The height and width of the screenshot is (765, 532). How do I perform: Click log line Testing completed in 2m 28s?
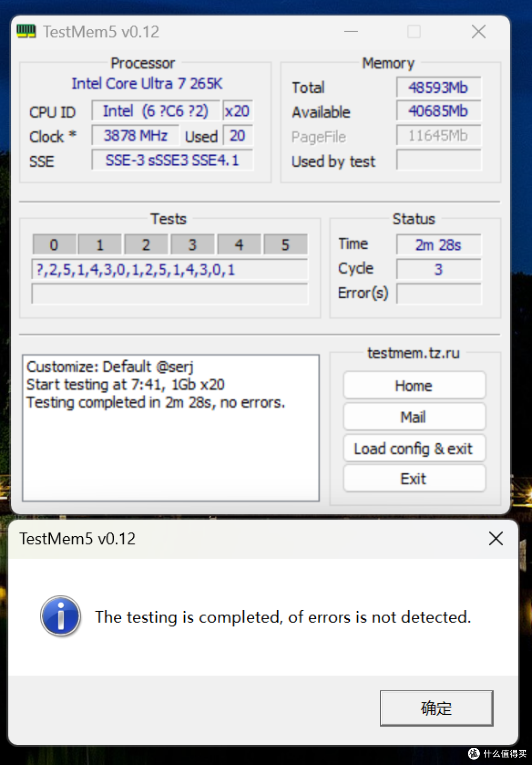[x=156, y=402]
